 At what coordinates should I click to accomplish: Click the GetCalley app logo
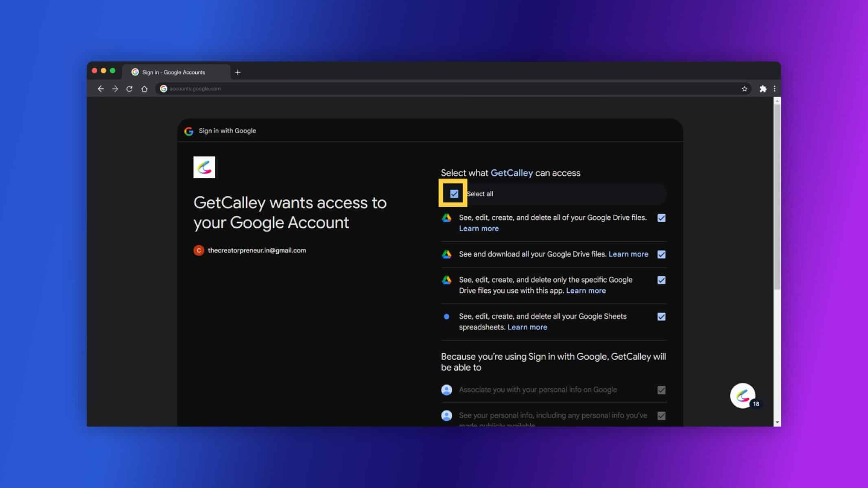pos(204,167)
